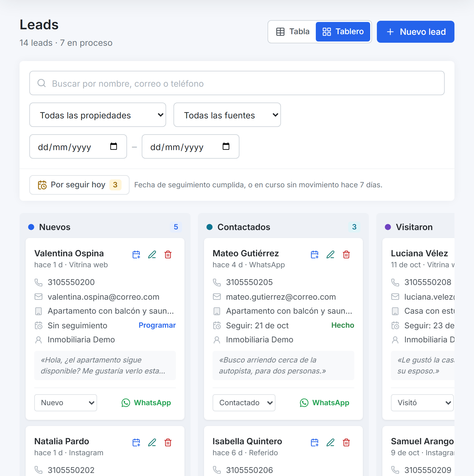Schedule follow-up on Isabella Quintero's card

315,442
